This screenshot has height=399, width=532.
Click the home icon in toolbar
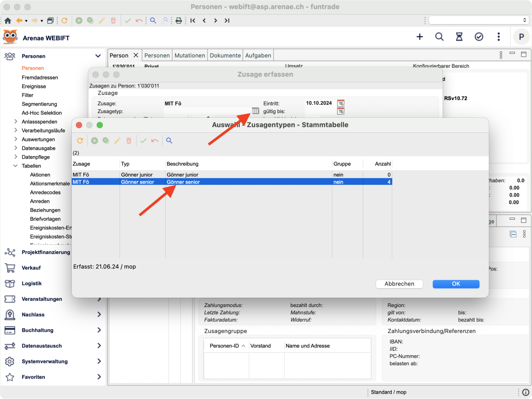point(8,21)
